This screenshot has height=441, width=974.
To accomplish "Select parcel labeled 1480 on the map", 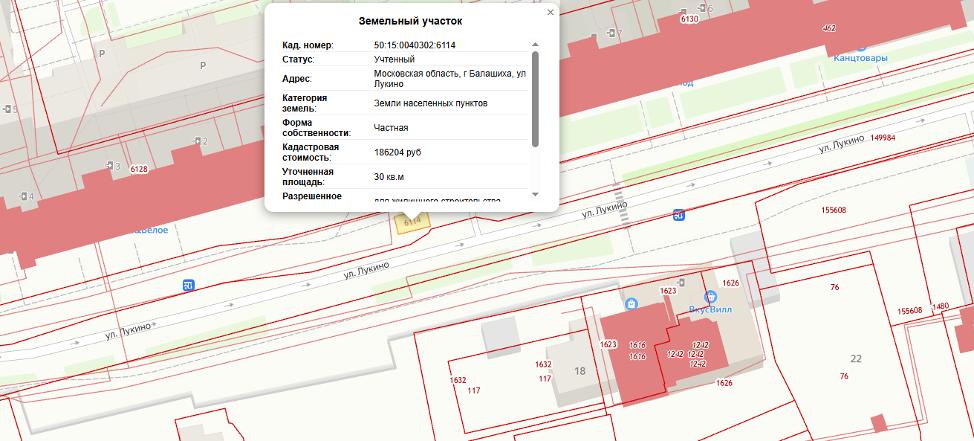I will tap(940, 307).
